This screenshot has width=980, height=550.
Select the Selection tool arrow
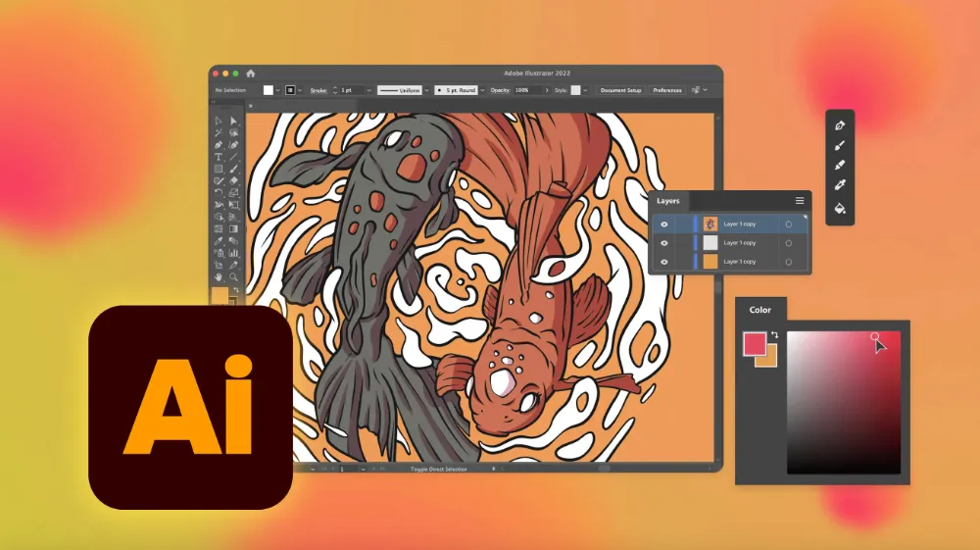pyautogui.click(x=219, y=121)
